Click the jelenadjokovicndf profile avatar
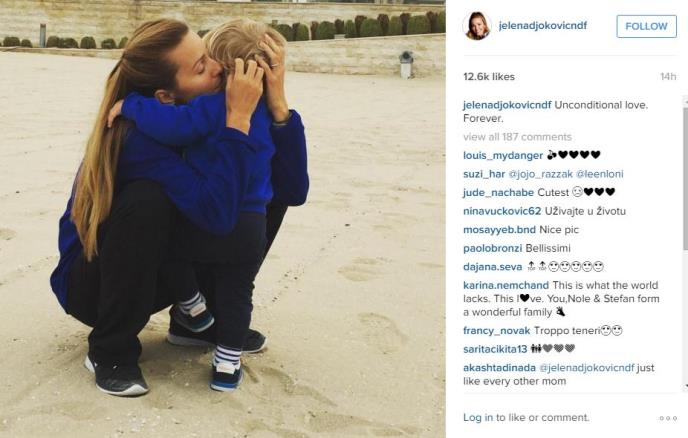The height and width of the screenshot is (438, 688). point(477,26)
